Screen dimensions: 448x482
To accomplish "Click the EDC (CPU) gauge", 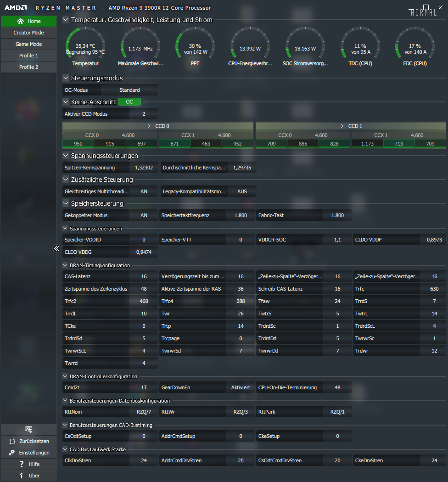I will coord(415,43).
